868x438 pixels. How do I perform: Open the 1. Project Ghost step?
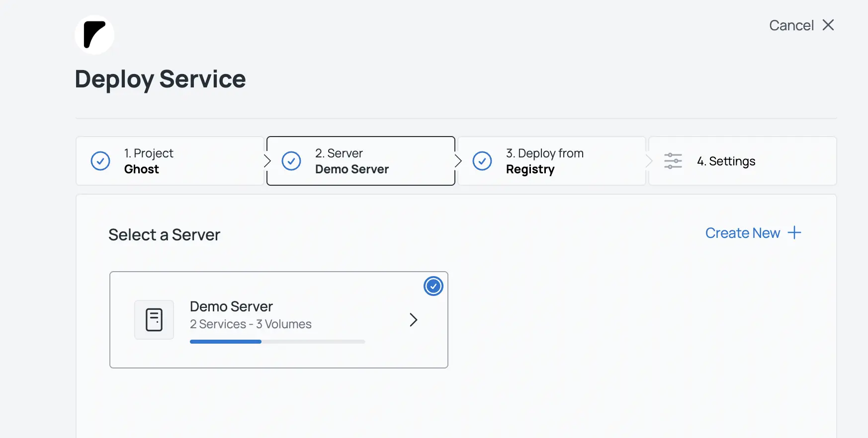169,161
